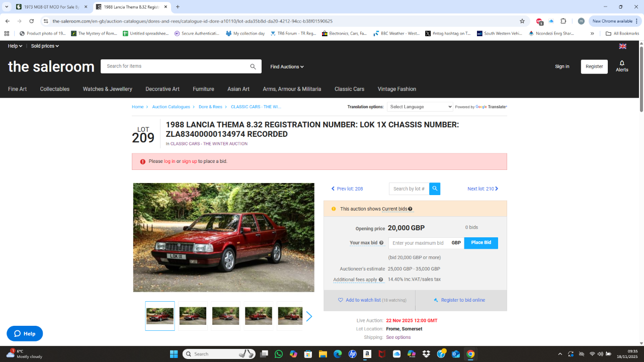Expand the Select Language dropdown
Viewport: 644px width, 362px height.
(x=420, y=107)
